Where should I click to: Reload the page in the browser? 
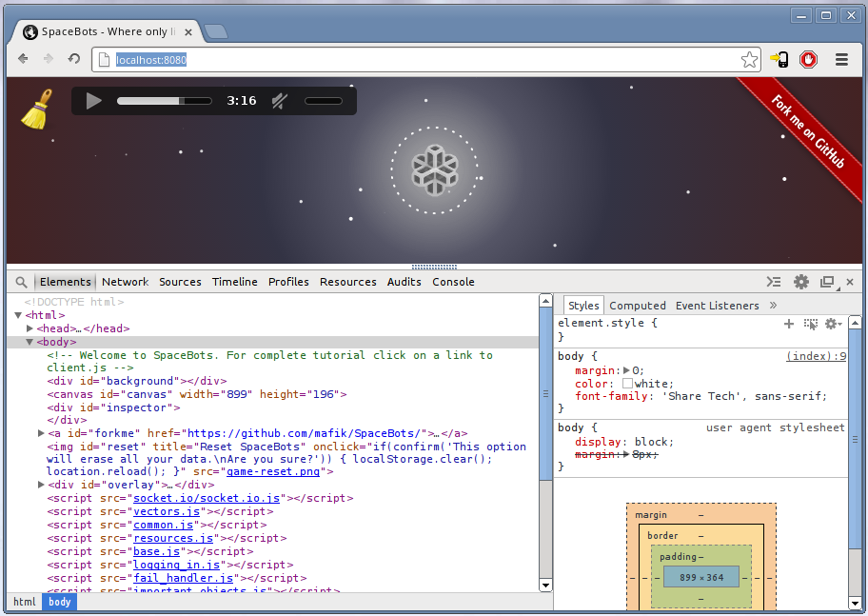click(x=73, y=59)
